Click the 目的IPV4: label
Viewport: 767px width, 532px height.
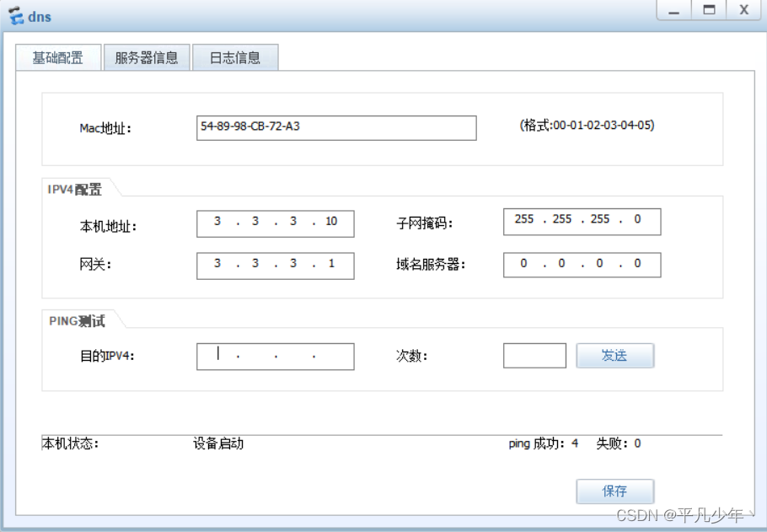pos(107,355)
